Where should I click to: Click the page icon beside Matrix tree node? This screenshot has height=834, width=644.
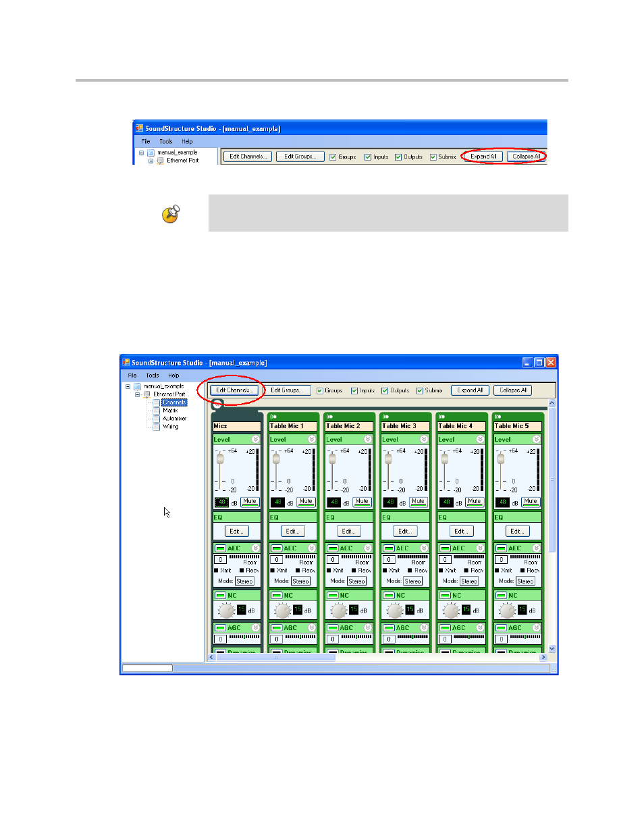click(x=156, y=411)
